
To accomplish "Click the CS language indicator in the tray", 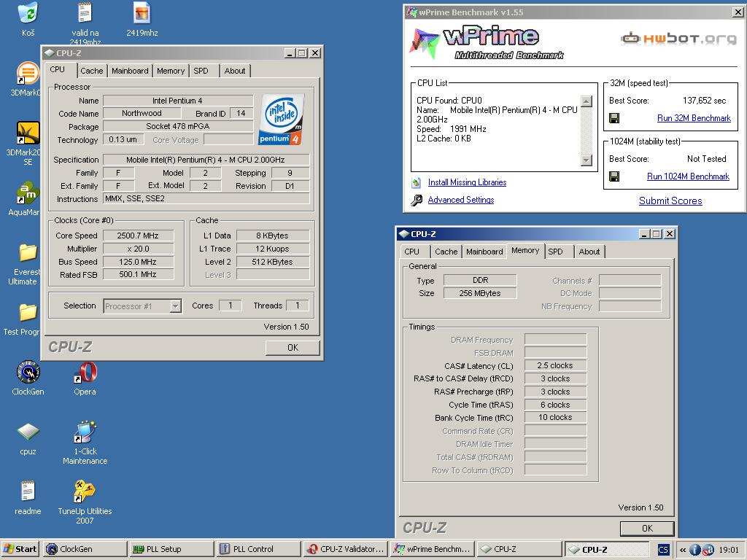I will (x=663, y=550).
